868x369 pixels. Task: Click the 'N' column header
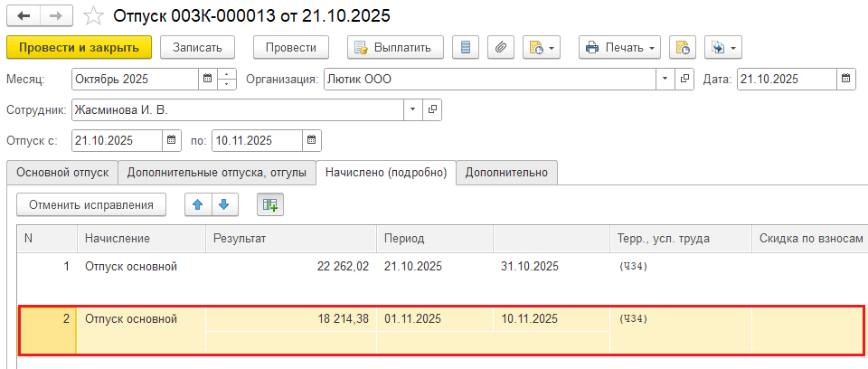(47, 239)
